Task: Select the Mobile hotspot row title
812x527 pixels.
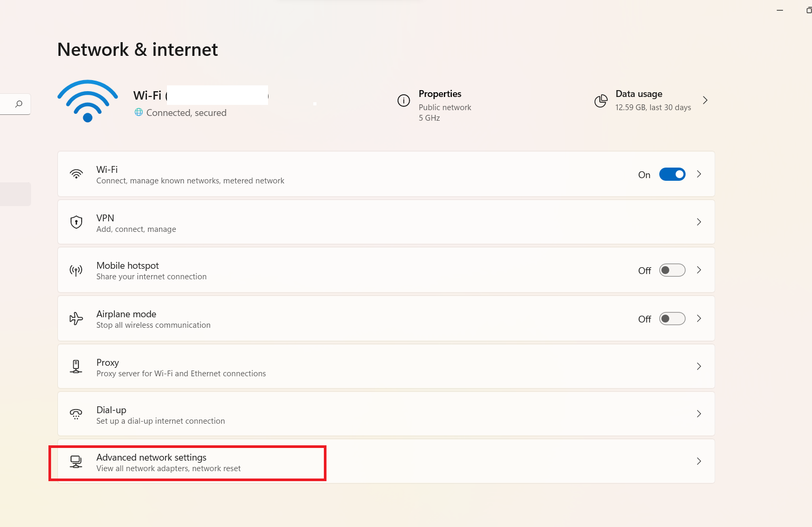Action: 127,266
